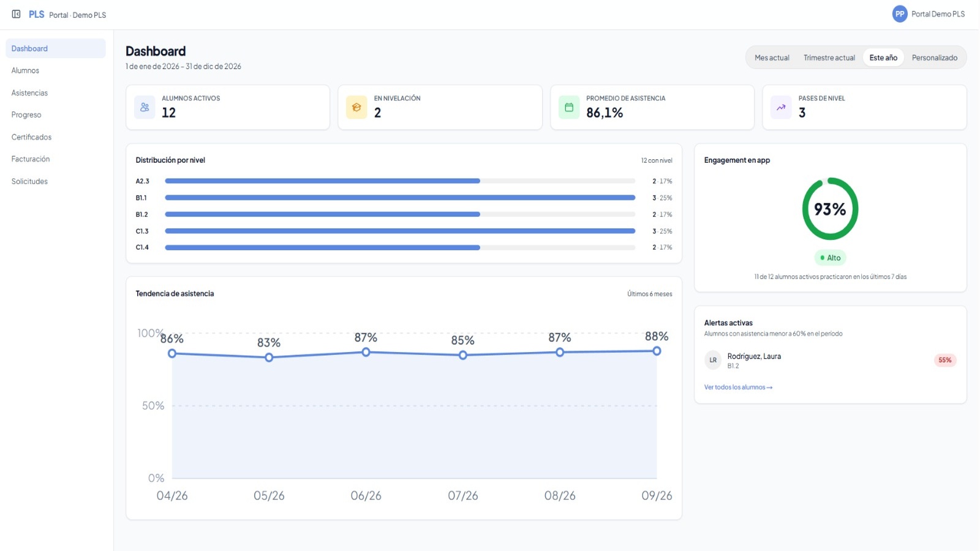Click the Promedio de Asistencia calendar icon
Image resolution: width=980 pixels, height=551 pixels.
[x=569, y=107]
